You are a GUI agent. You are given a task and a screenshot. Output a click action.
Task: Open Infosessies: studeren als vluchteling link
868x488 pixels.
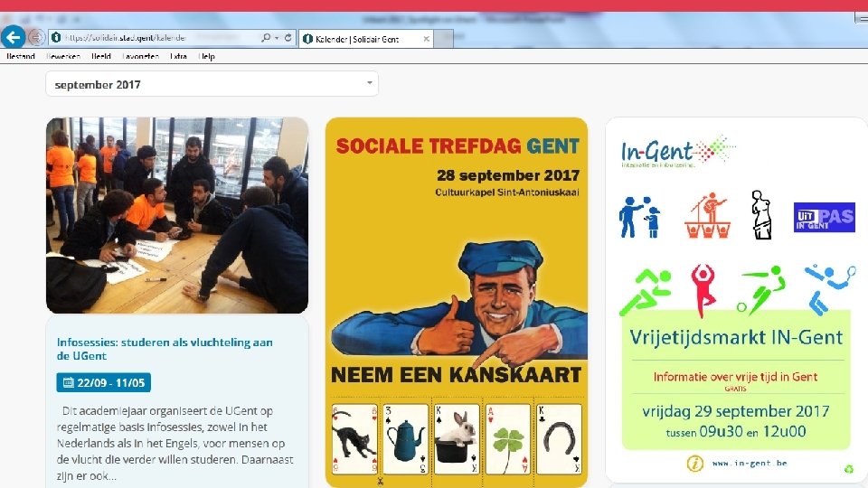point(165,349)
